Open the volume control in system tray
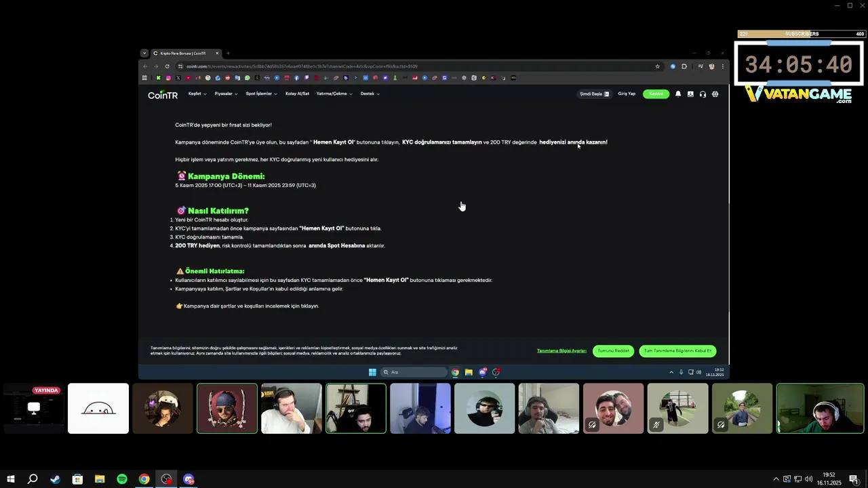868x488 pixels. pyautogui.click(x=808, y=479)
